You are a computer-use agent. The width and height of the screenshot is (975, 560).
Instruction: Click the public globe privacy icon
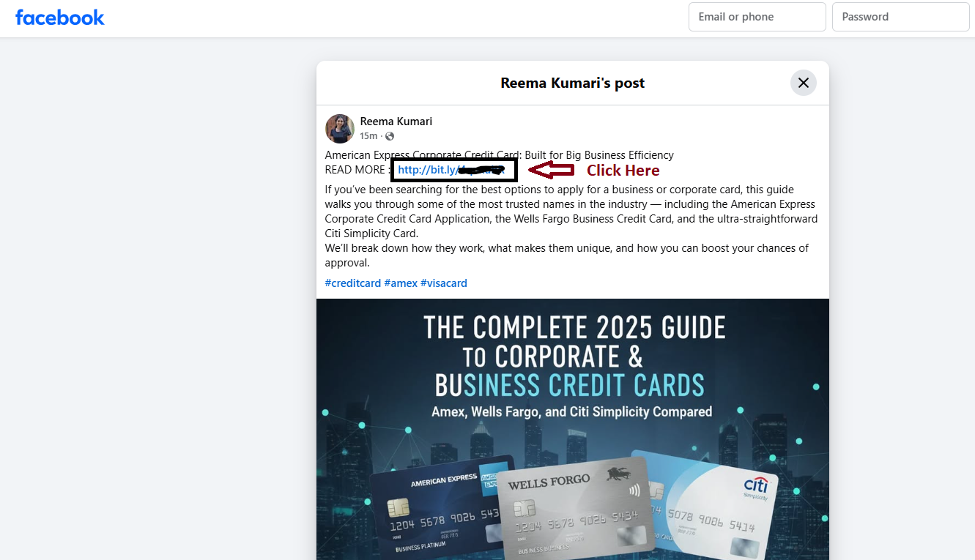[x=390, y=136]
